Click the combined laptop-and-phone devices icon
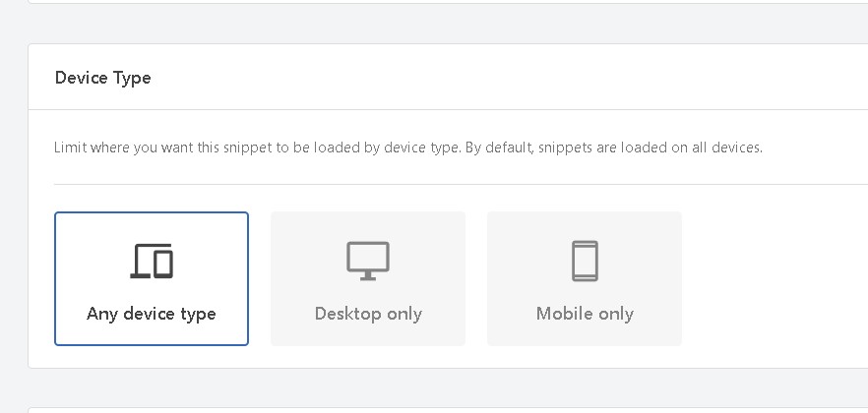This screenshot has width=868, height=413. click(152, 261)
